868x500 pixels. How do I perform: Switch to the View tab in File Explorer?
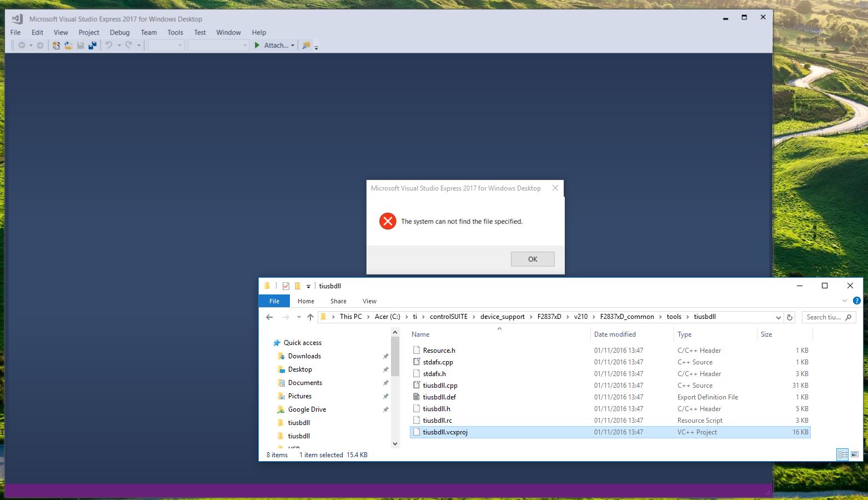tap(369, 301)
